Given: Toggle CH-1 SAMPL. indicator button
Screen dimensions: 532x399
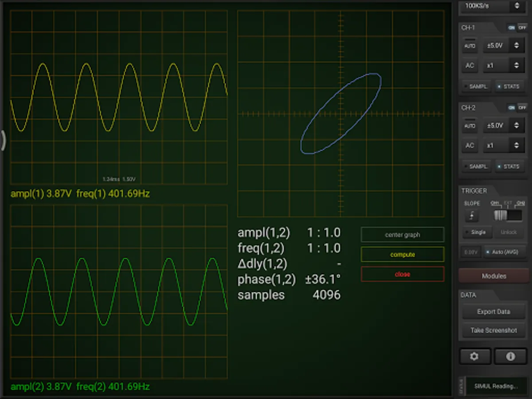Looking at the screenshot, I should (x=476, y=86).
